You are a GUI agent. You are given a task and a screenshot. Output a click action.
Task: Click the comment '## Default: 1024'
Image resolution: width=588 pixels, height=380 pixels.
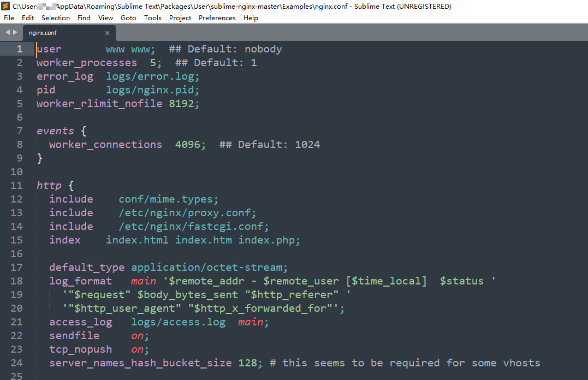(270, 145)
